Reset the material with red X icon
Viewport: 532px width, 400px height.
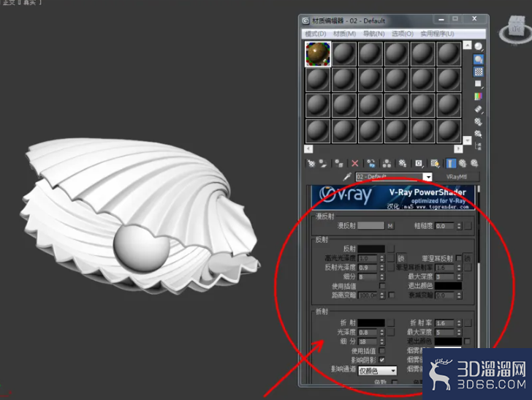355,164
